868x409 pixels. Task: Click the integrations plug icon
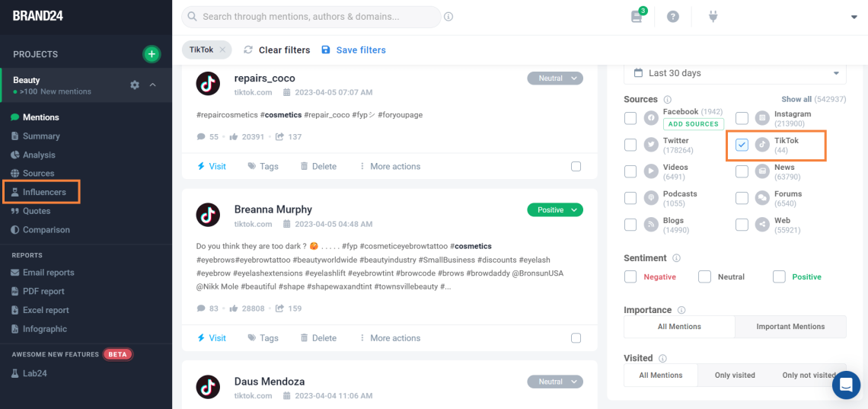point(713,17)
